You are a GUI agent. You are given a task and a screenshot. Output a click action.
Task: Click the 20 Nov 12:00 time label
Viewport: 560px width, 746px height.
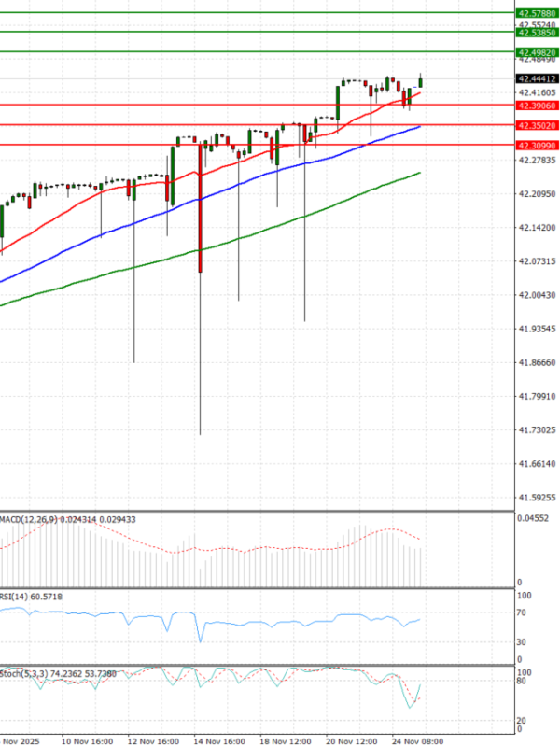click(352, 740)
